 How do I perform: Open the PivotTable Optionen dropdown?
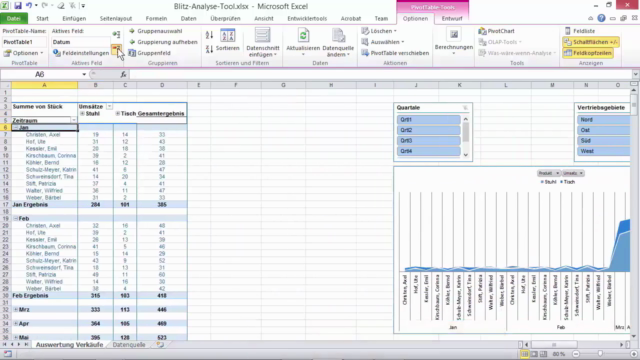click(24, 53)
